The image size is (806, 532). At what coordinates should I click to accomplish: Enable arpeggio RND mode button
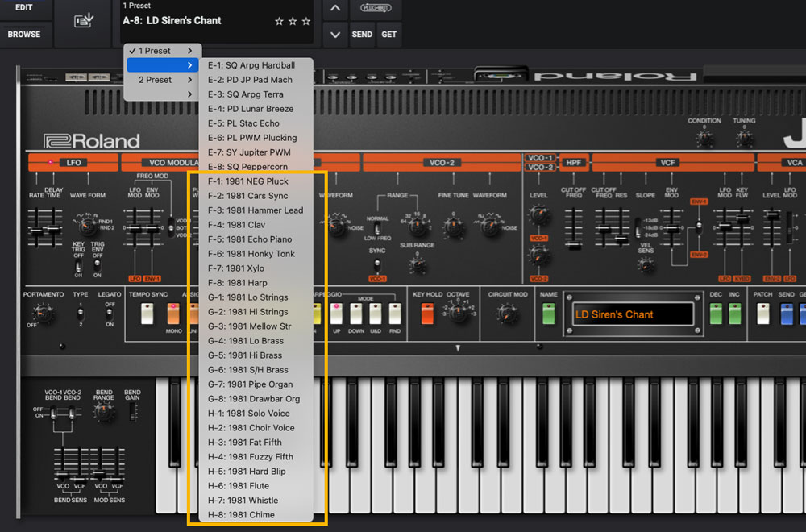pos(395,314)
